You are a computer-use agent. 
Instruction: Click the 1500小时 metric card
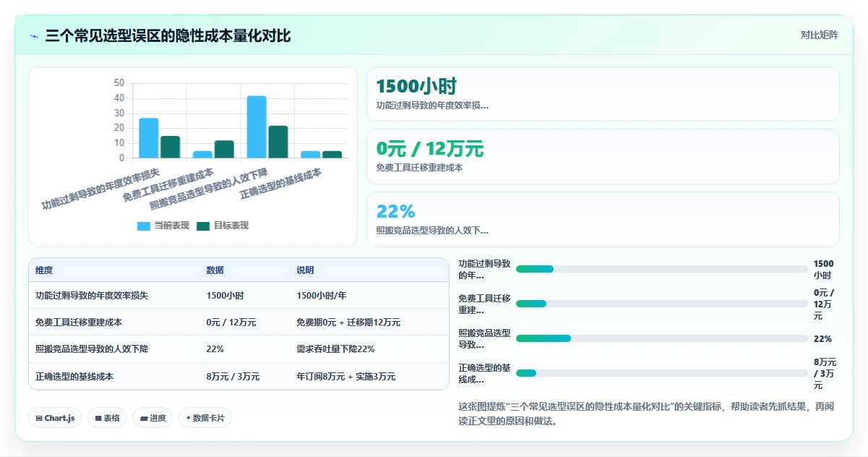(603, 94)
